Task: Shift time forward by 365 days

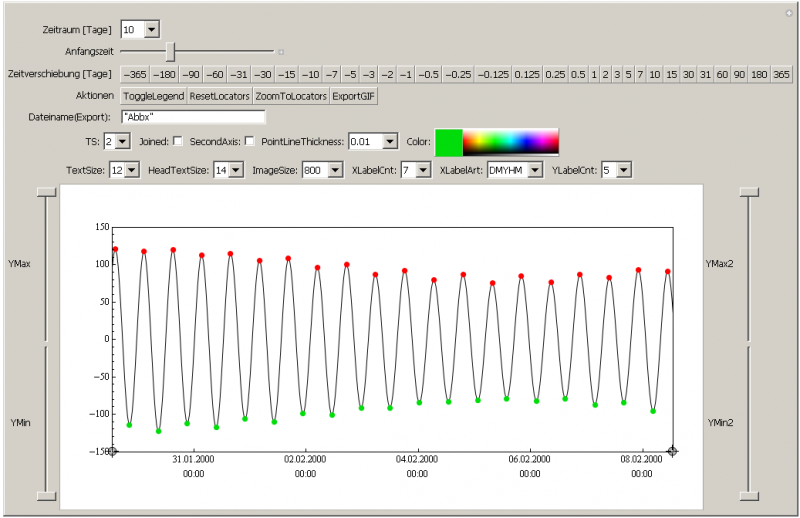Action: point(781,75)
